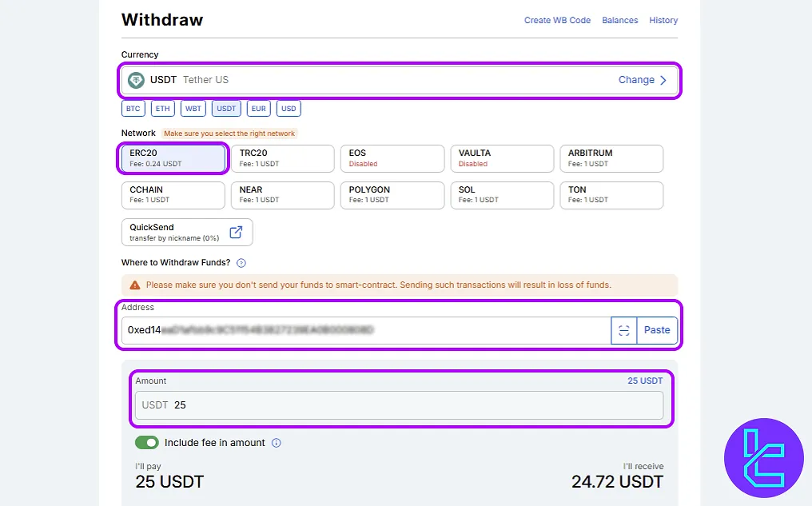Image resolution: width=812 pixels, height=506 pixels.
Task: Click the USDT Tether US currency field
Action: click(400, 80)
